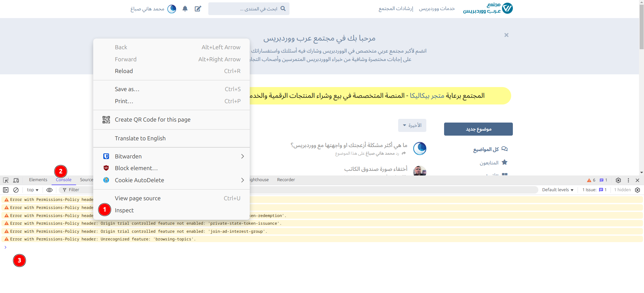
Task: Click the blue new topic button
Action: [478, 129]
